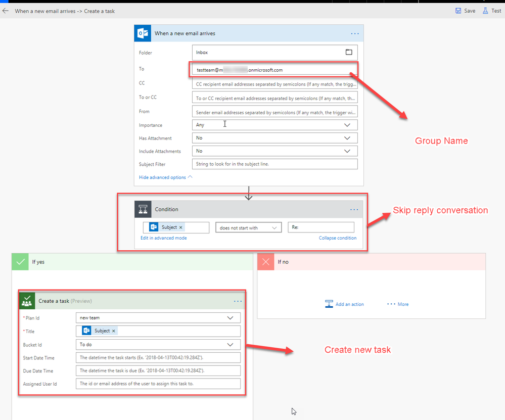Expand the Importance dropdown
505x420 pixels.
[x=347, y=125]
